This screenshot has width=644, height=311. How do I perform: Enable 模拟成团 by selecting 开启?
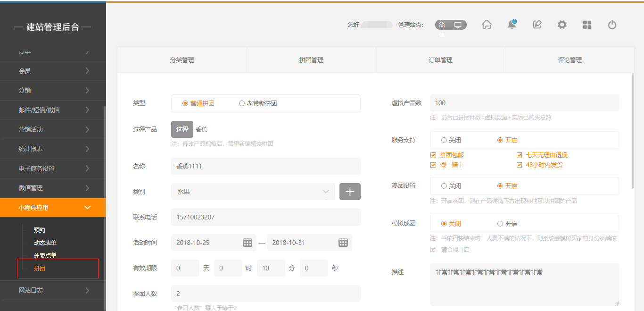click(500, 224)
